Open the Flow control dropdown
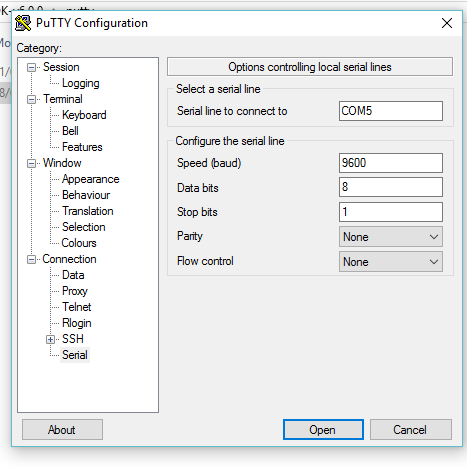 click(x=391, y=262)
